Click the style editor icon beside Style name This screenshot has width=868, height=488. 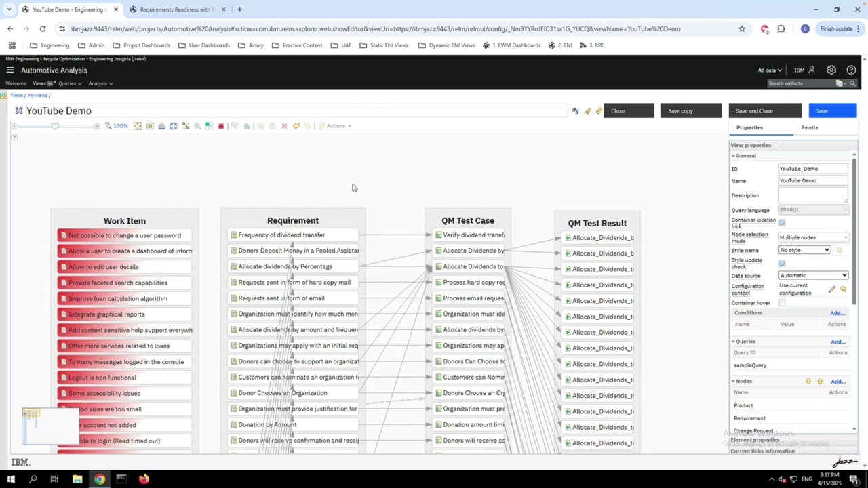(839, 251)
